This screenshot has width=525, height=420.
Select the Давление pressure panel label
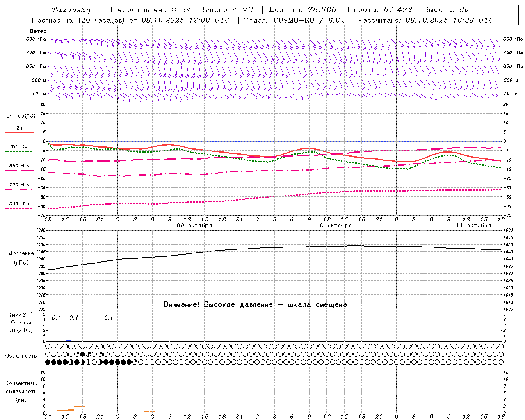[x=21, y=253]
